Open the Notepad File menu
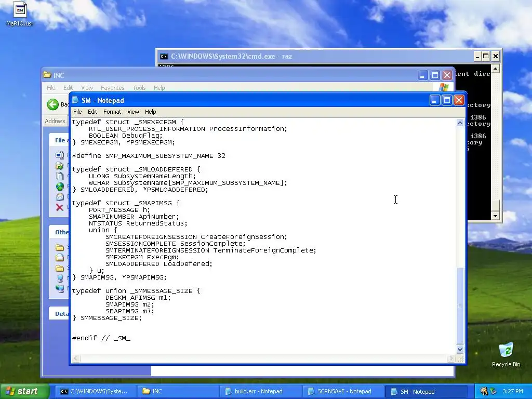 coord(77,112)
